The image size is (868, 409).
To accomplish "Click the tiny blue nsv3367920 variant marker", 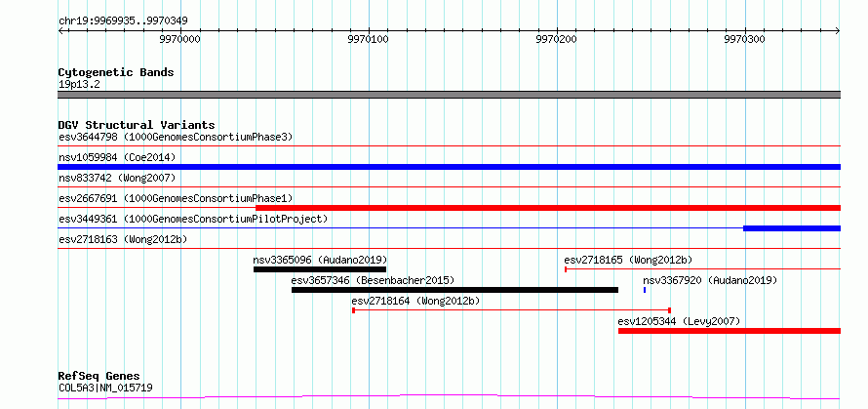I will [645, 290].
